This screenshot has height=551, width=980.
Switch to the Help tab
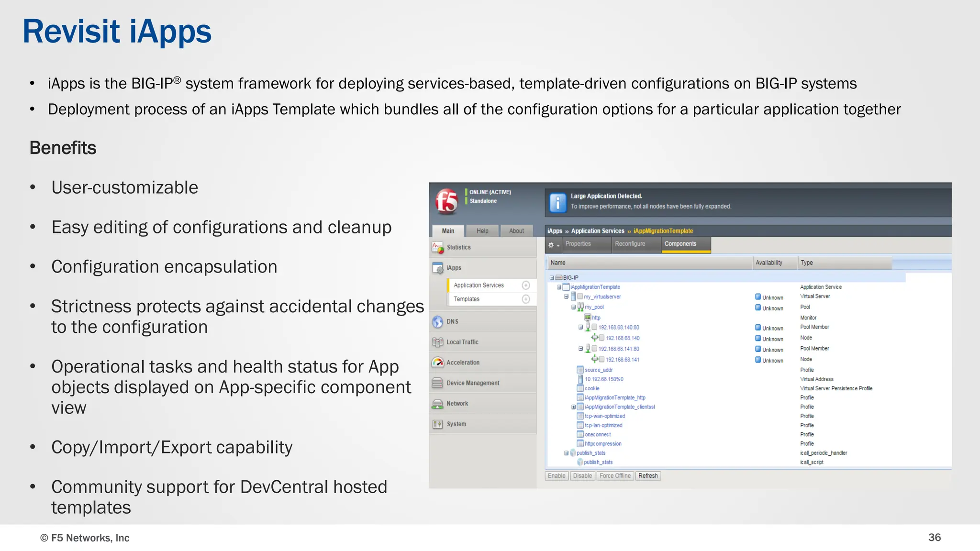(482, 231)
